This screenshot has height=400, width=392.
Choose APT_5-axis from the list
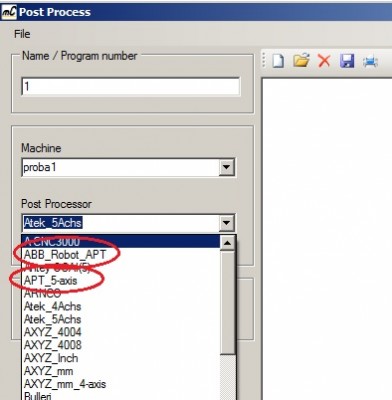click(121, 280)
